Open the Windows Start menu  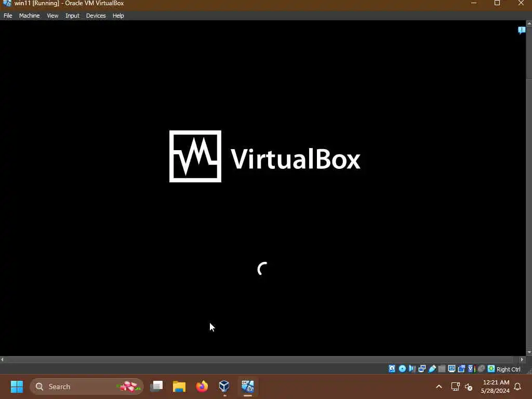coord(17,387)
